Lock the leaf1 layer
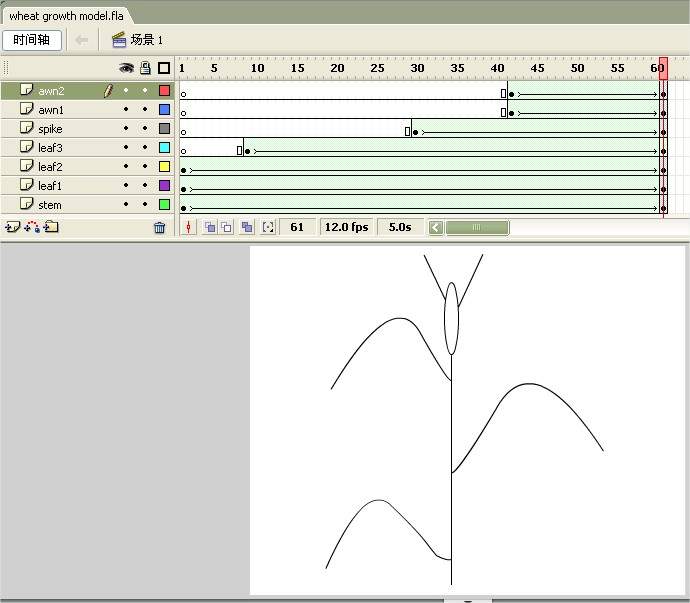The width and height of the screenshot is (690, 603). (x=145, y=185)
